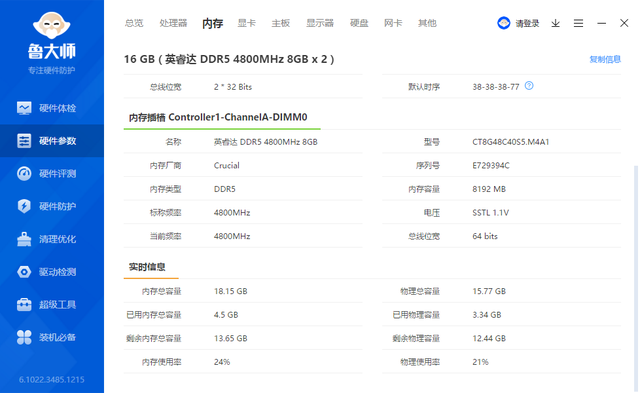Switch to the 主板 tab
Image resolution: width=640 pixels, height=393 pixels.
[x=281, y=23]
